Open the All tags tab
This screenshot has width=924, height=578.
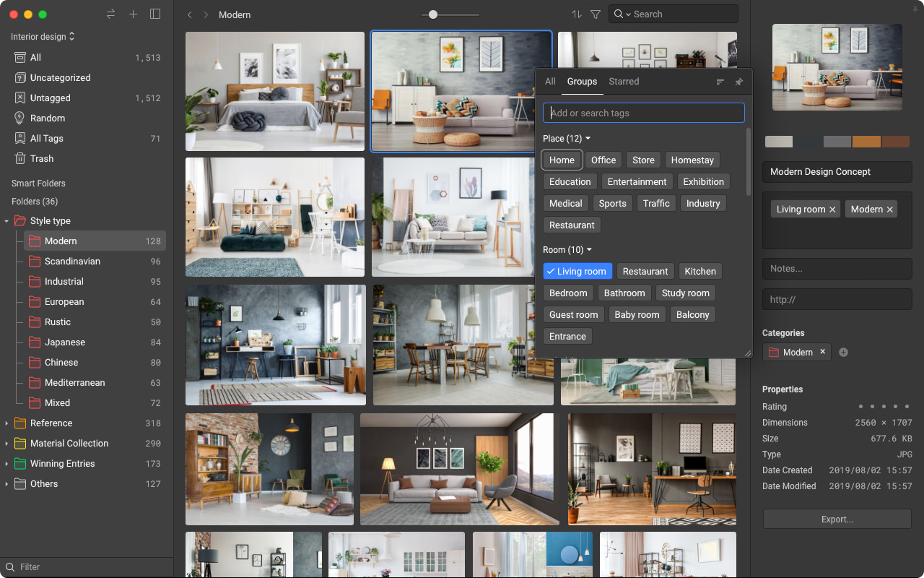point(550,82)
